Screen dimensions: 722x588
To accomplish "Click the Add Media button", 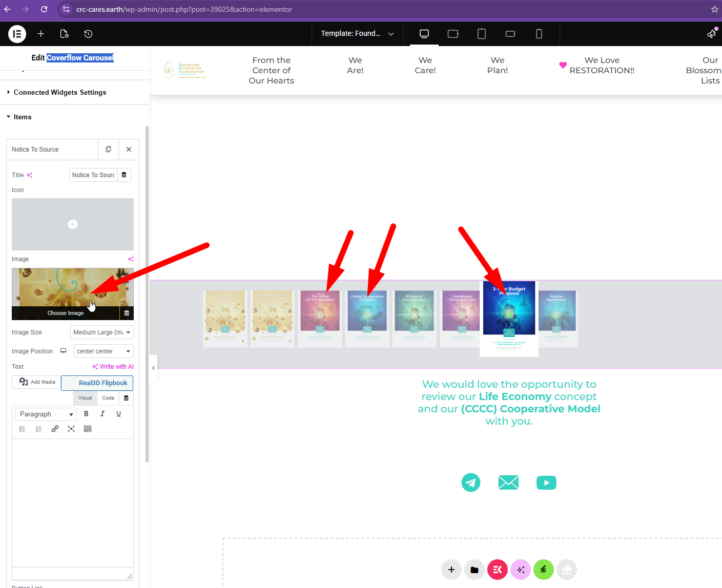I will 36,382.
